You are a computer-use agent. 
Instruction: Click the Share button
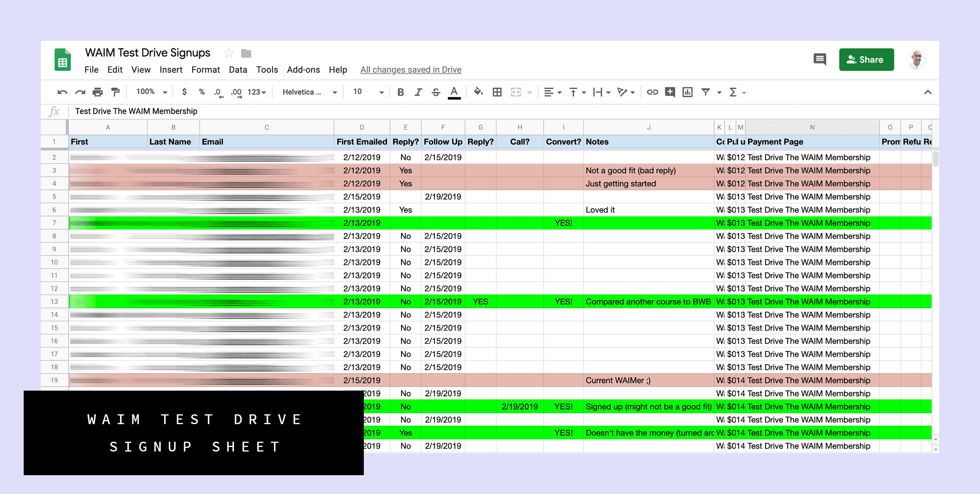point(866,59)
